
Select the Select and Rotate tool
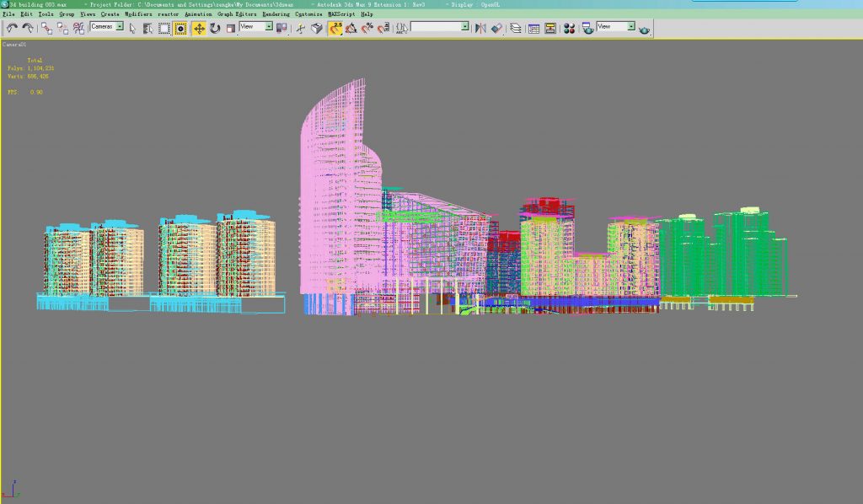click(x=215, y=28)
